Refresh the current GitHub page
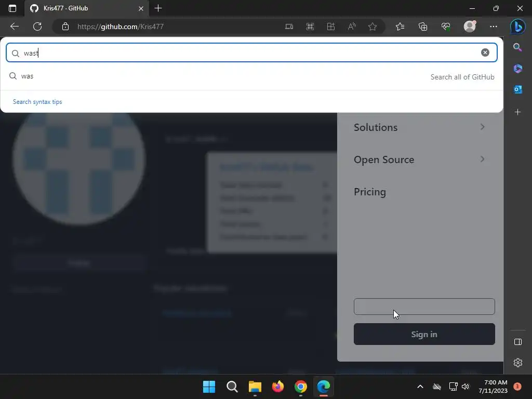This screenshot has width=532, height=399. tap(37, 26)
